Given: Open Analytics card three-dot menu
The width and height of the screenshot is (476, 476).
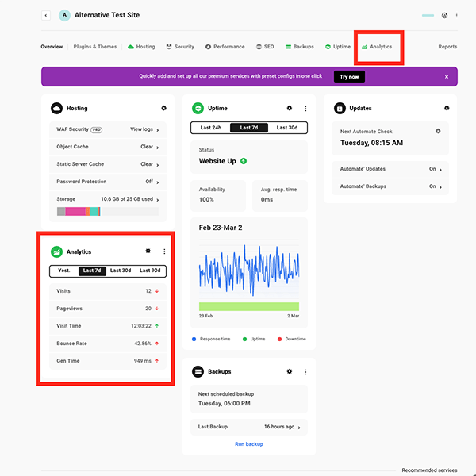Looking at the screenshot, I should pyautogui.click(x=164, y=251).
